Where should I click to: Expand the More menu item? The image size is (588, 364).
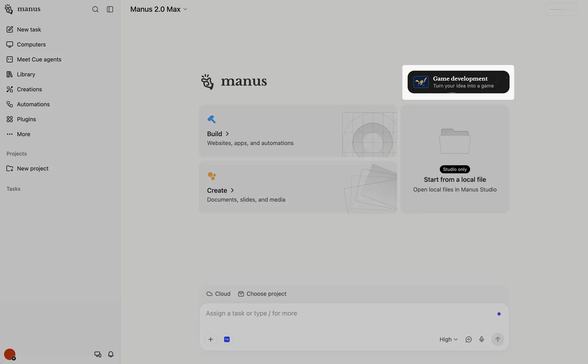[60, 134]
